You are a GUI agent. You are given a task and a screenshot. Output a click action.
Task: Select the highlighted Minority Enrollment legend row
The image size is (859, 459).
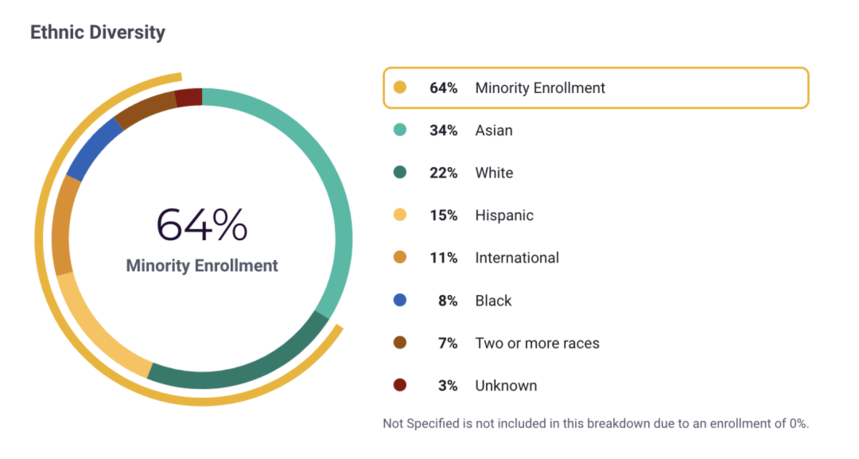595,88
